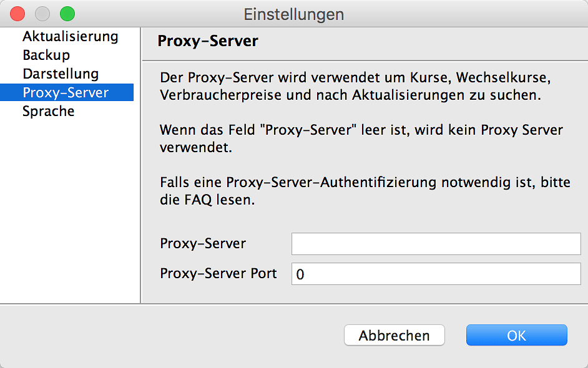
Task: Select Aktualisierung in the settings sidebar
Action: point(71,37)
